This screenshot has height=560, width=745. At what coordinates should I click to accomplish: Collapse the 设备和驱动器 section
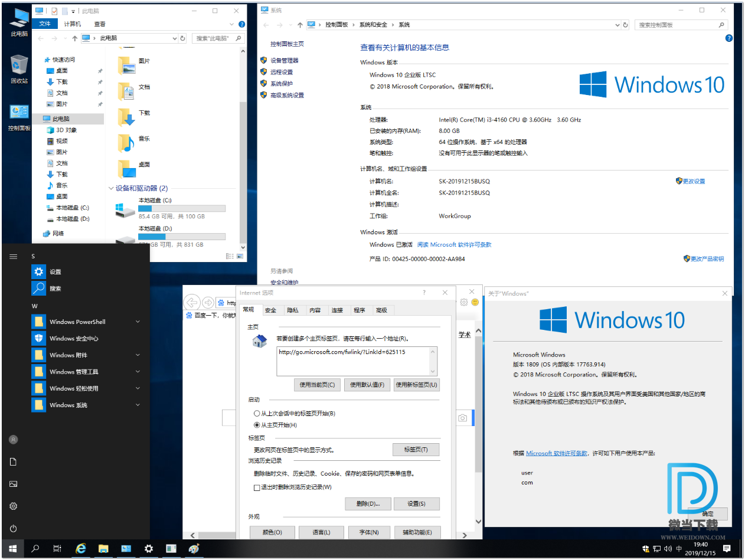pos(111,188)
